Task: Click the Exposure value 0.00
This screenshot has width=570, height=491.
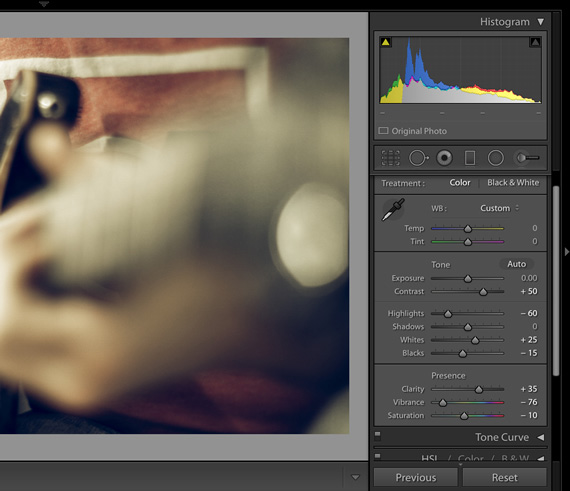Action: [x=529, y=278]
